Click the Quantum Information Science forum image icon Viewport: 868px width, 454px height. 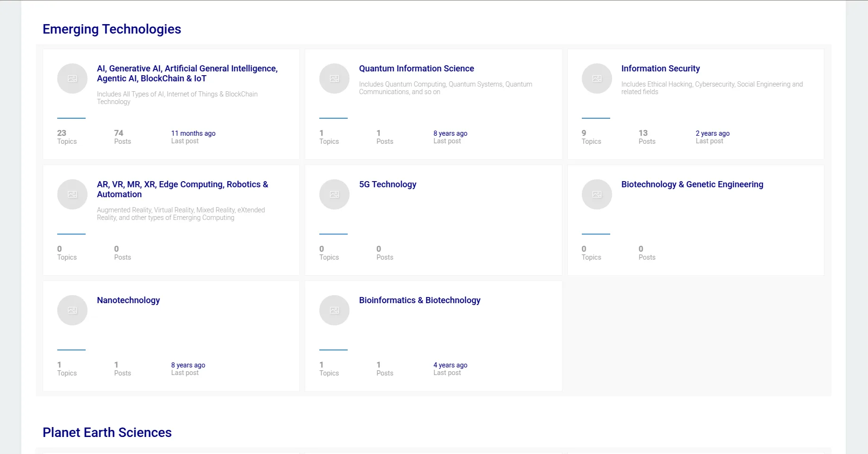pos(334,79)
